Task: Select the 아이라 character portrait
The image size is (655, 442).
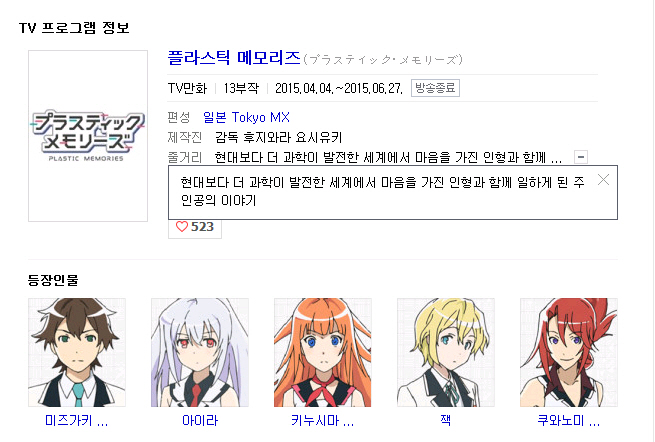Action: tap(200, 352)
